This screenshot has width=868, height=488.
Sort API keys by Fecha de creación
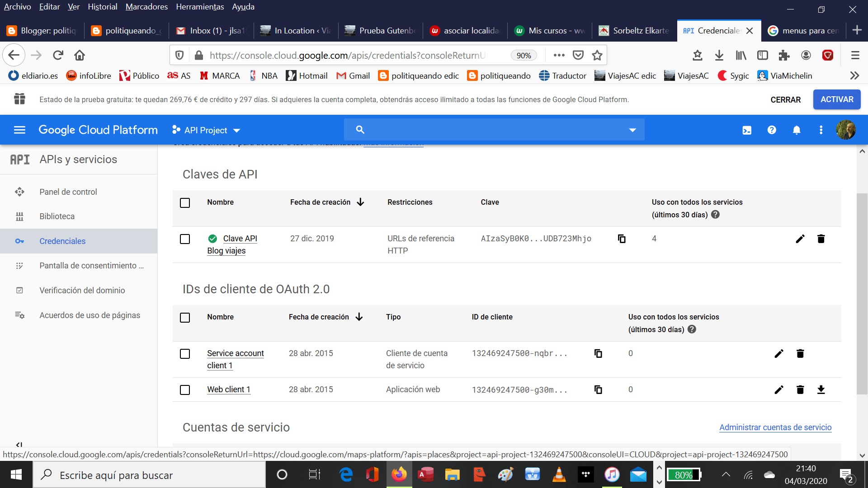327,202
